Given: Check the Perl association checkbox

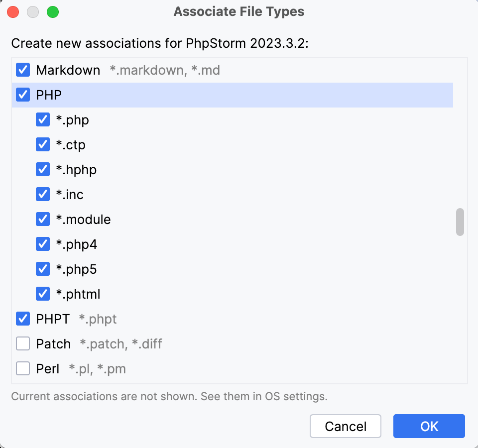Looking at the screenshot, I should [23, 368].
